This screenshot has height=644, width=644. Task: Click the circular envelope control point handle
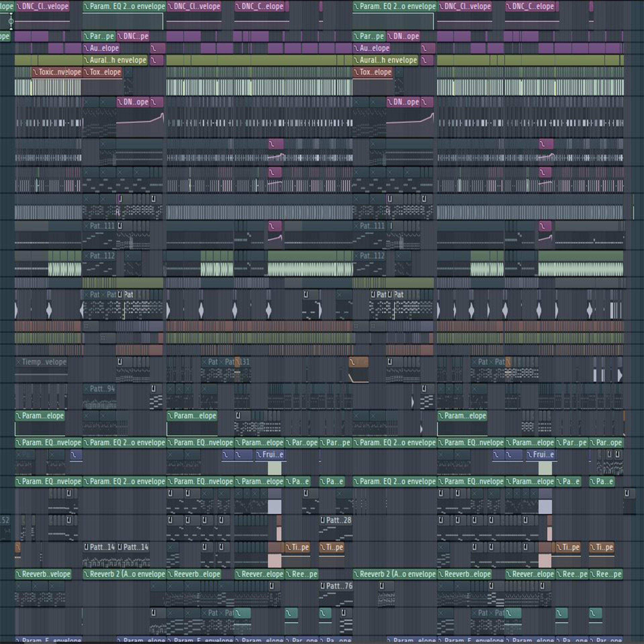11,22
